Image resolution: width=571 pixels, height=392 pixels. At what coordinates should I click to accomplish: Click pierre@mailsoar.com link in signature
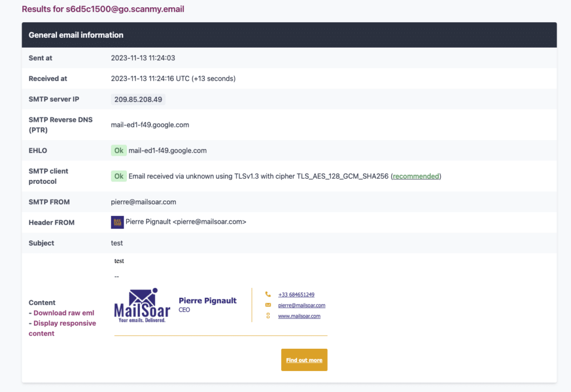302,306
